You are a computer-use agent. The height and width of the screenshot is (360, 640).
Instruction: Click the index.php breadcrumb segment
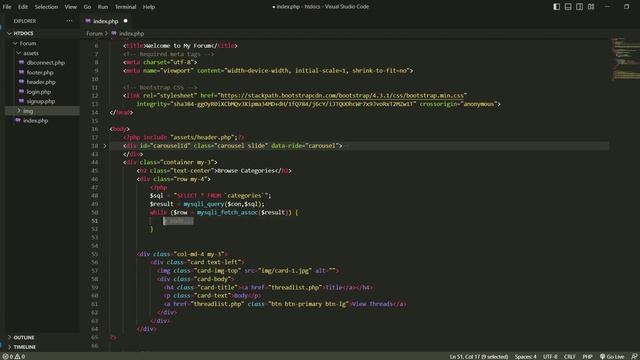pos(131,33)
